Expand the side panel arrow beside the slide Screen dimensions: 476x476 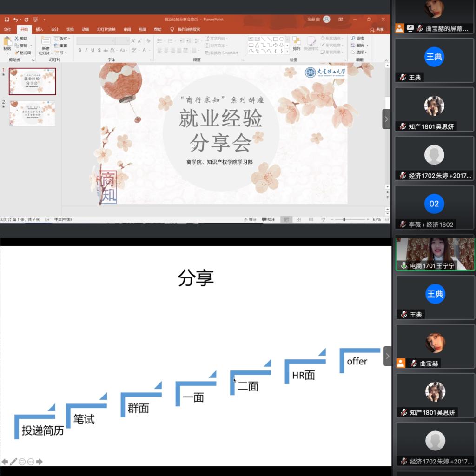[386, 119]
